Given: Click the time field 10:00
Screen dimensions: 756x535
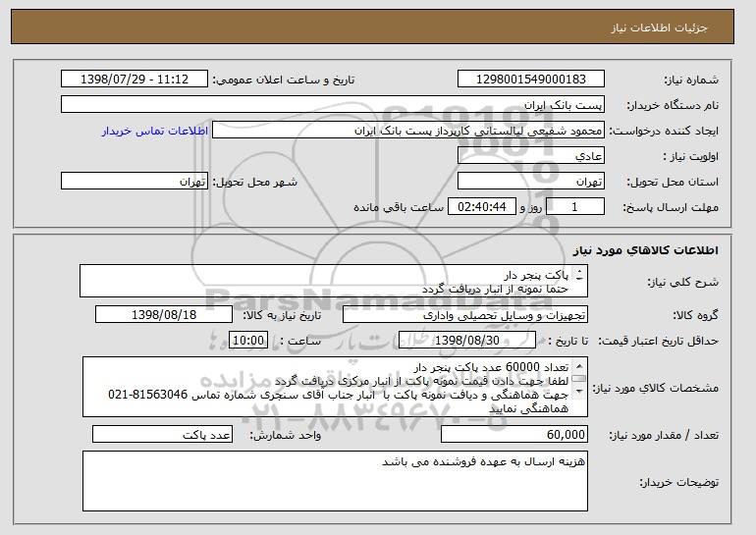Looking at the screenshot, I should coord(248,341).
